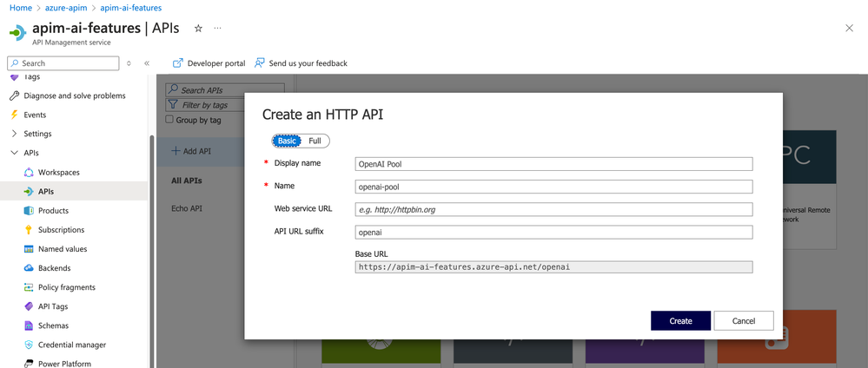The image size is (868, 368).
Task: Click the read-only Base URL field
Action: coord(553,266)
